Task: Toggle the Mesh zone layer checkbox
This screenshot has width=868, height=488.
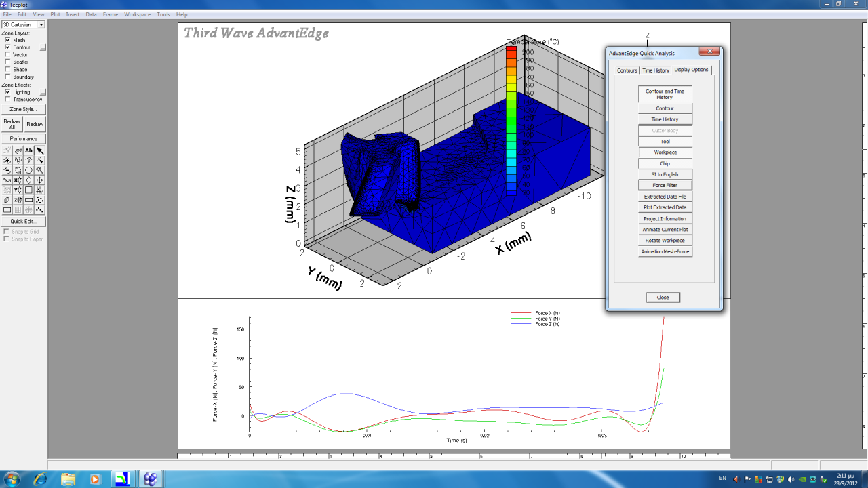Action: tap(7, 40)
